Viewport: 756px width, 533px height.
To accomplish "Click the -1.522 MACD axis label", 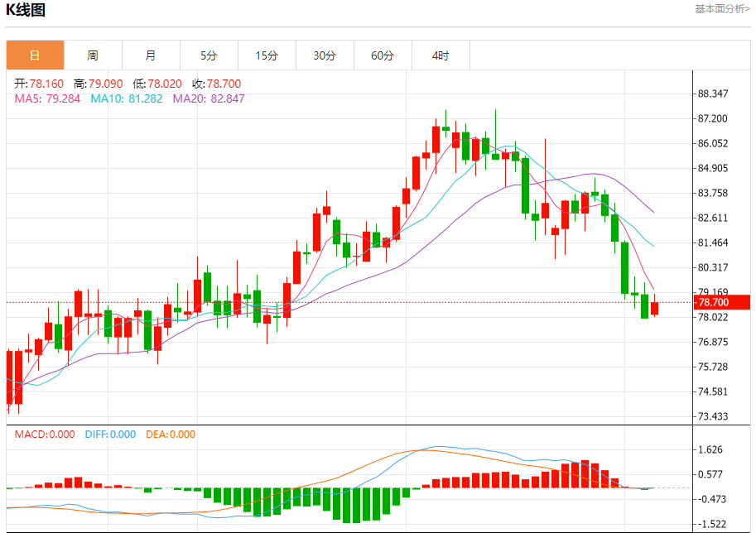I will [710, 525].
